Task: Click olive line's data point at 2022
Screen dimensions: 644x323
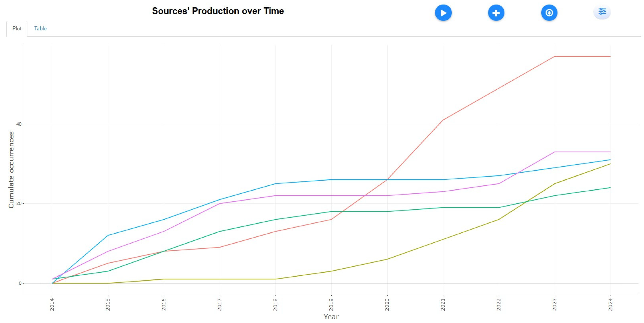Action: [499, 219]
